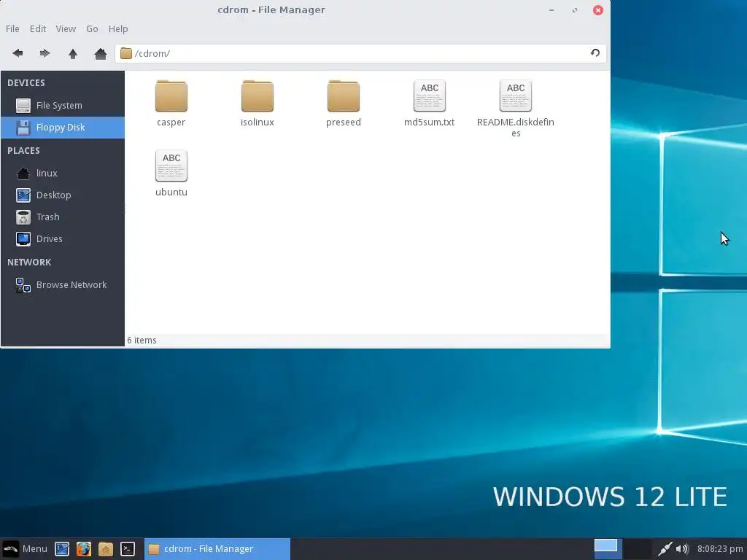
Task: Click the 8:08:23 pm clock
Action: [x=720, y=549]
